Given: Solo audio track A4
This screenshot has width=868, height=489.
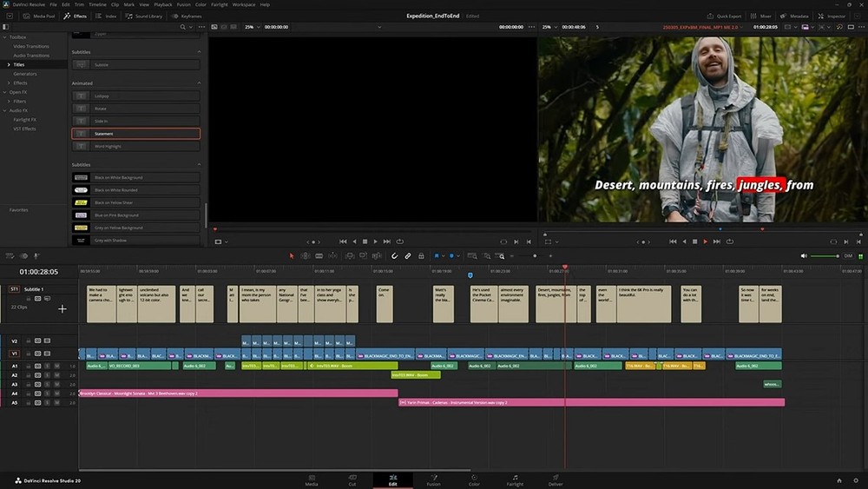Looking at the screenshot, I should (47, 393).
